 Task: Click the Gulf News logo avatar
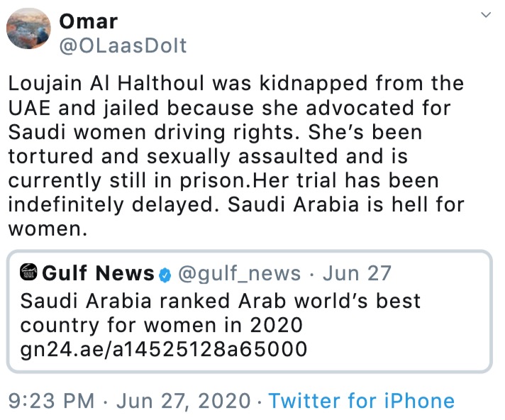coord(30,273)
